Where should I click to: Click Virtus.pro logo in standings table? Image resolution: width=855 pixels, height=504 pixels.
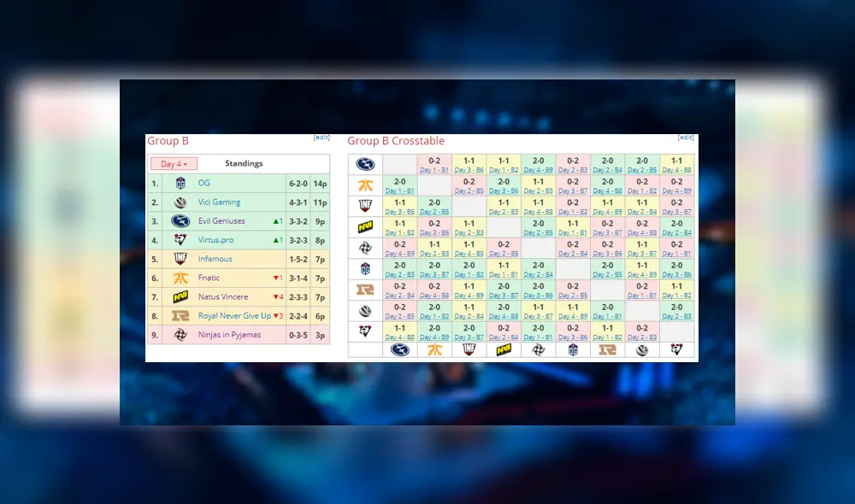pyautogui.click(x=180, y=240)
